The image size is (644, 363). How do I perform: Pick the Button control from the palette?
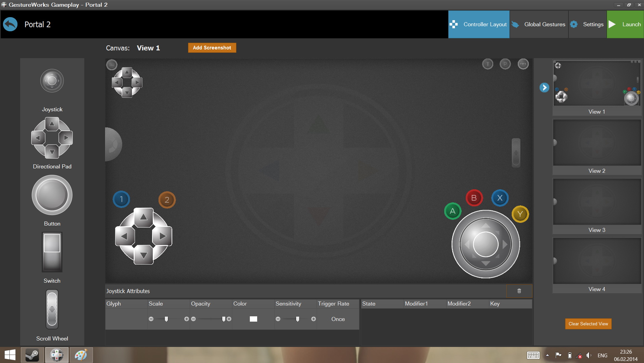click(x=52, y=195)
